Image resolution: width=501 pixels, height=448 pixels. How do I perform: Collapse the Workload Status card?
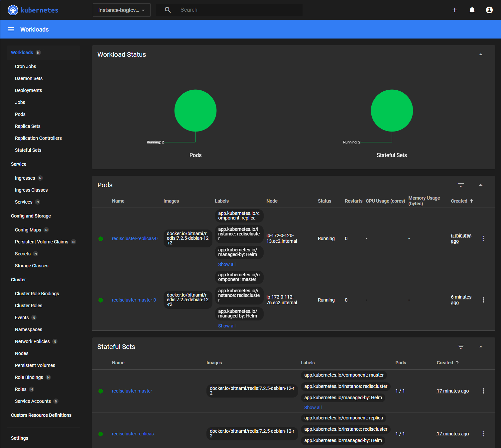[481, 54]
